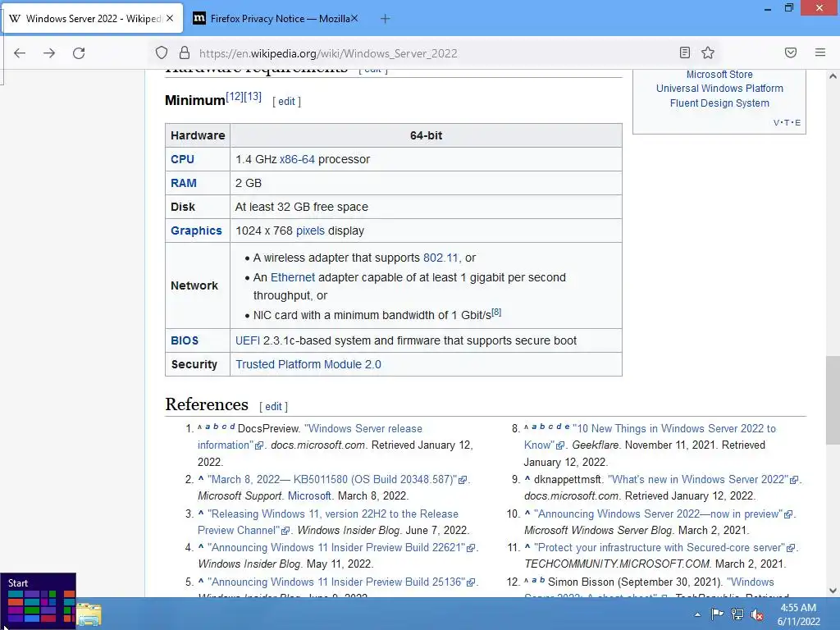Select the '64-bit' column header
This screenshot has height=630, width=840.
[426, 135]
